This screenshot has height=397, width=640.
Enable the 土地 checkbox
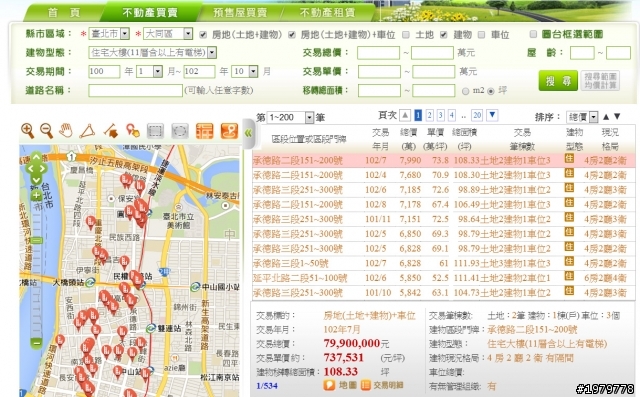(406, 35)
